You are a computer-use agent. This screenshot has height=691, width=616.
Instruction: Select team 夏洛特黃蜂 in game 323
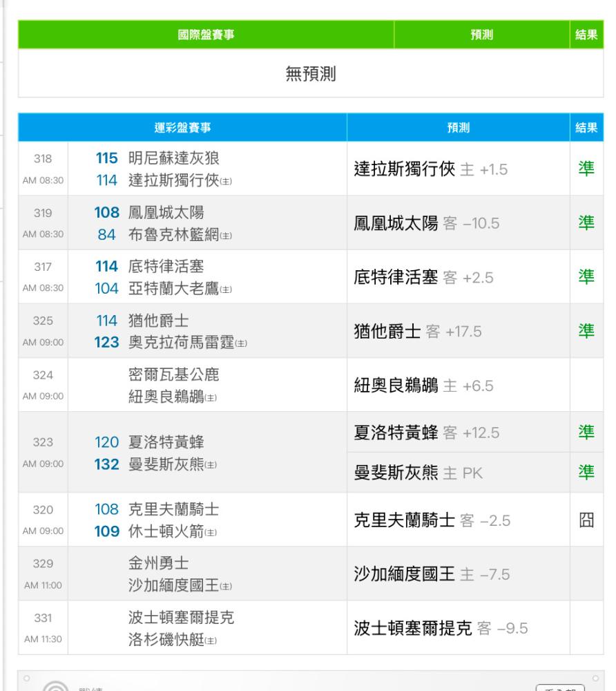[x=166, y=442]
